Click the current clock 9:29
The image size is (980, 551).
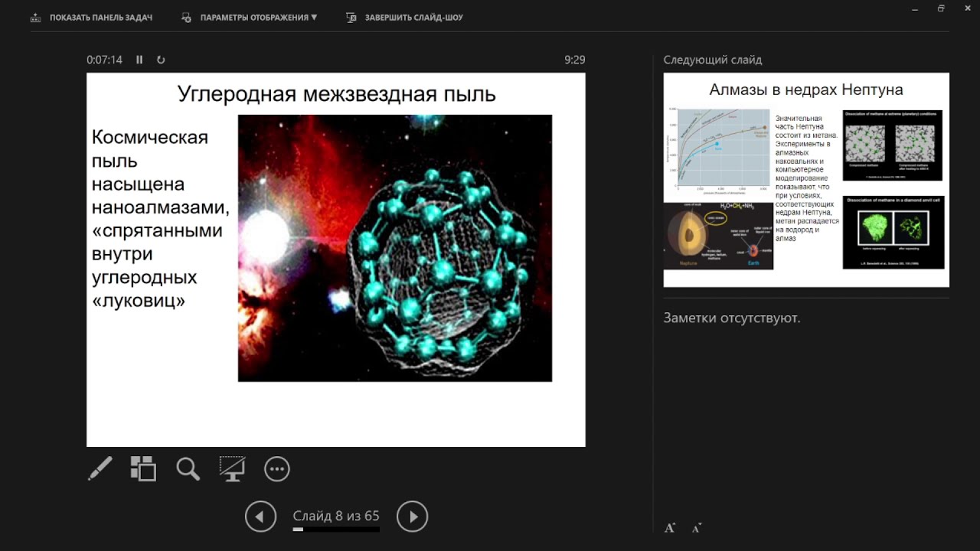click(x=575, y=60)
